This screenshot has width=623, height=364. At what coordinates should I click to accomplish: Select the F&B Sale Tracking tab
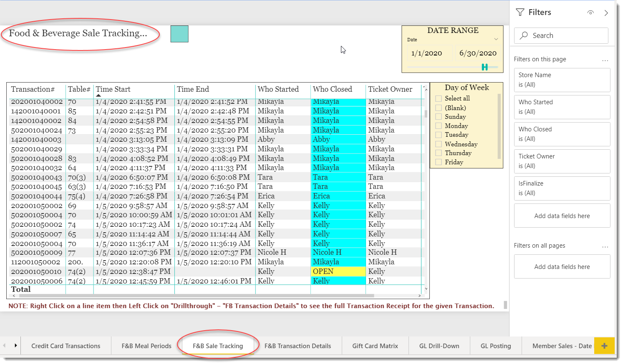pos(218,346)
